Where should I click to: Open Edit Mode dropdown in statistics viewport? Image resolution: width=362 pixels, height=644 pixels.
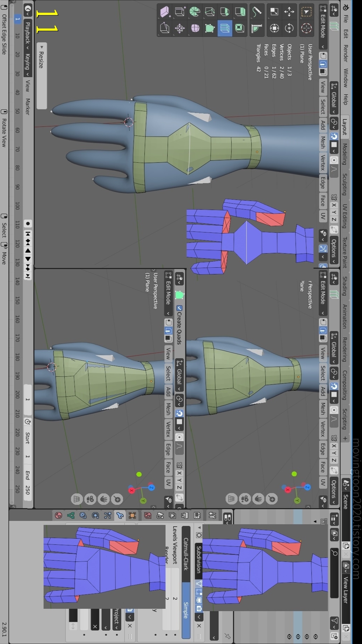point(323,26)
